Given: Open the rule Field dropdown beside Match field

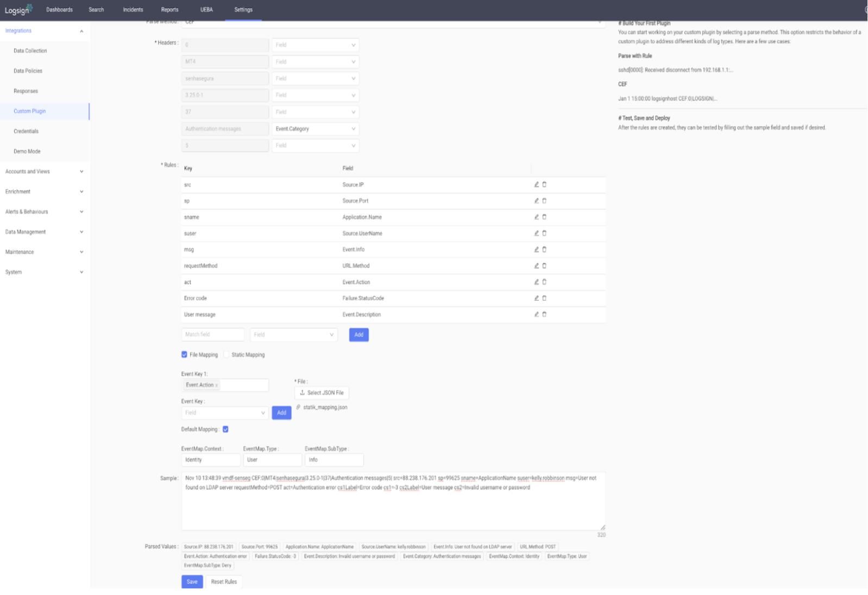Looking at the screenshot, I should point(293,335).
